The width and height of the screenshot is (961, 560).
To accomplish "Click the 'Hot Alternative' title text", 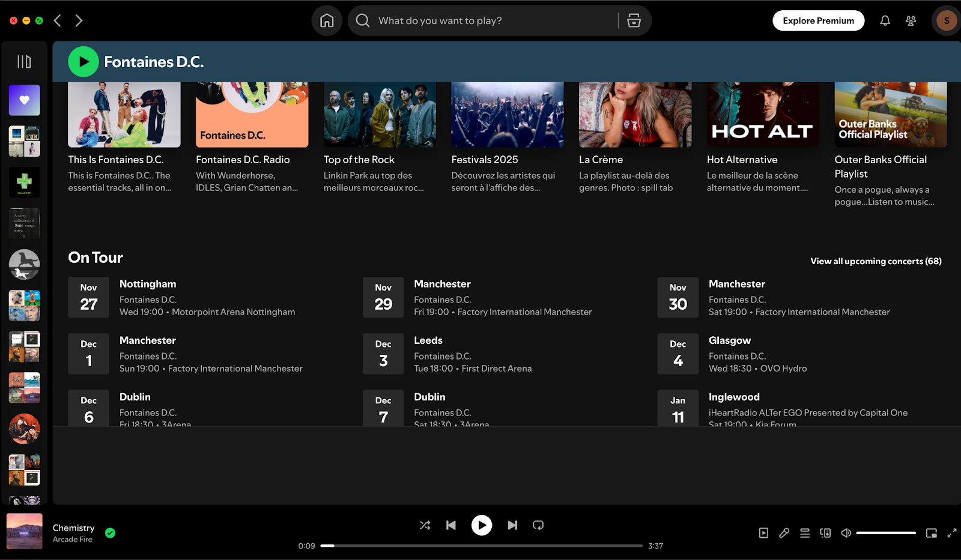I will click(x=742, y=160).
